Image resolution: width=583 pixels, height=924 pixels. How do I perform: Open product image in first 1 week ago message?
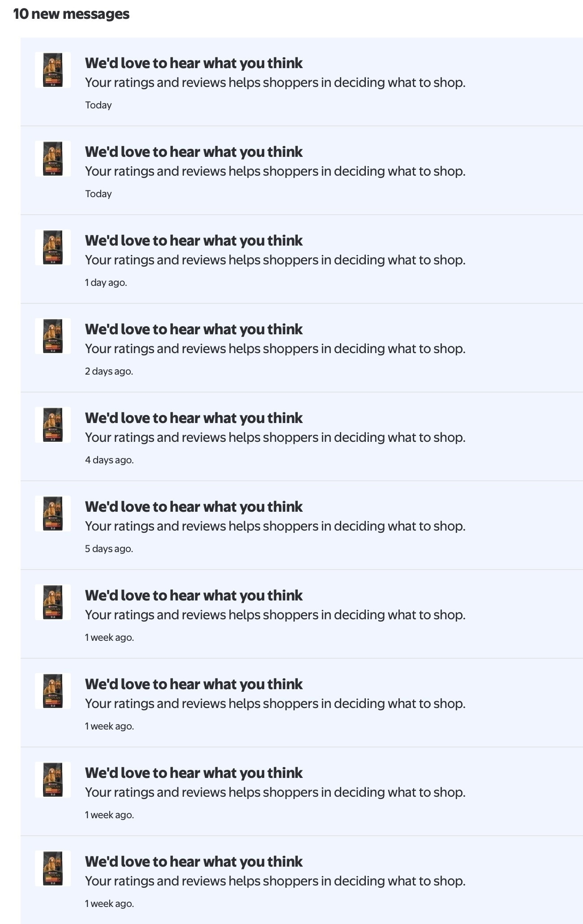pyautogui.click(x=53, y=602)
